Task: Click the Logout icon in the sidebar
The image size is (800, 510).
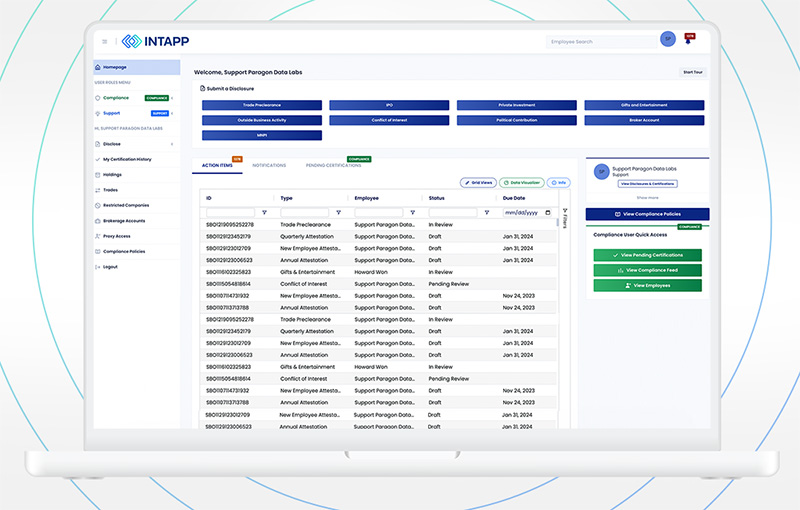Action: [x=97, y=267]
